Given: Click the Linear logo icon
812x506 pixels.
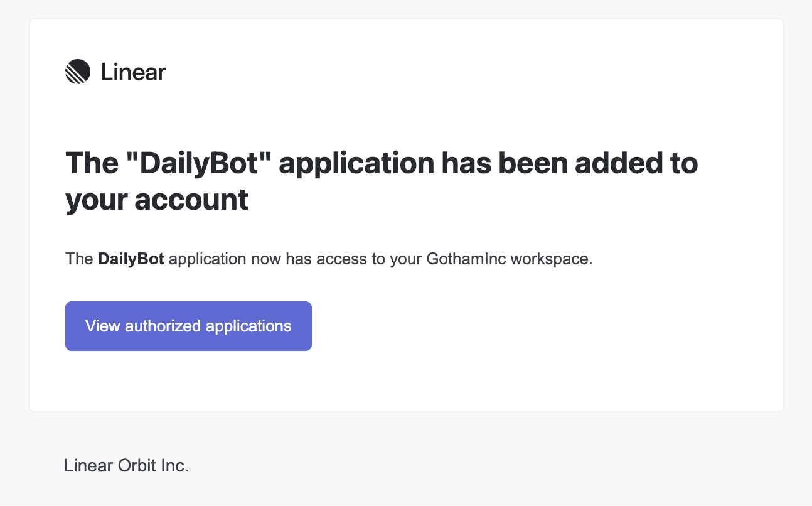Looking at the screenshot, I should tap(78, 72).
